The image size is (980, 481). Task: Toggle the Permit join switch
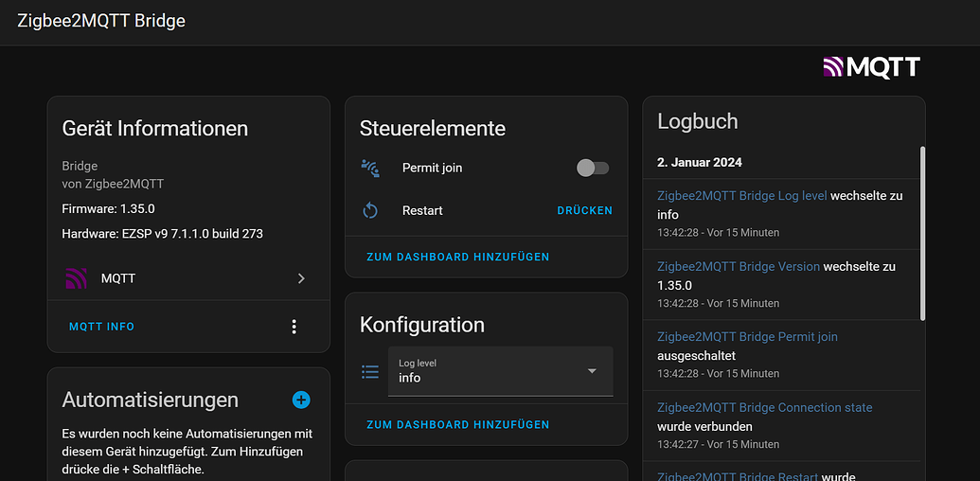click(593, 168)
